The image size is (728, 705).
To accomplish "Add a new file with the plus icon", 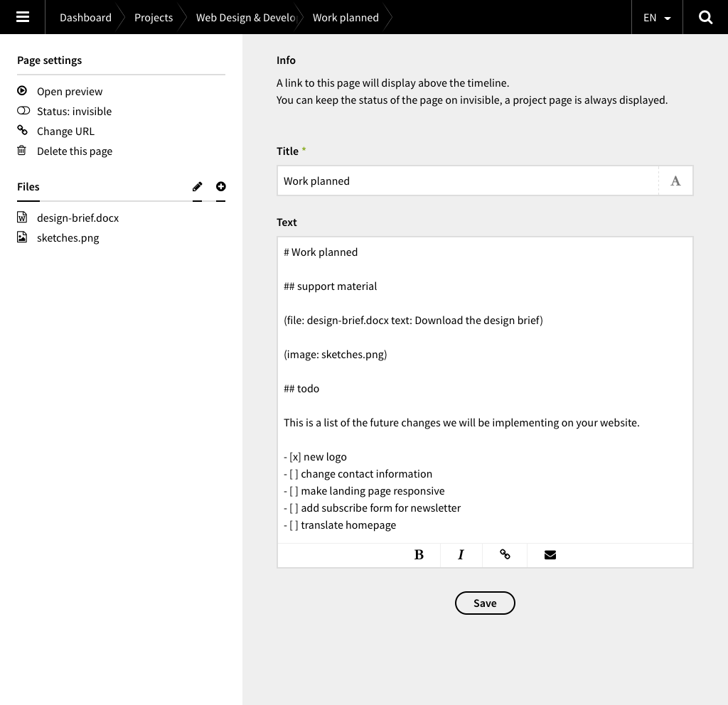I will coord(221,187).
